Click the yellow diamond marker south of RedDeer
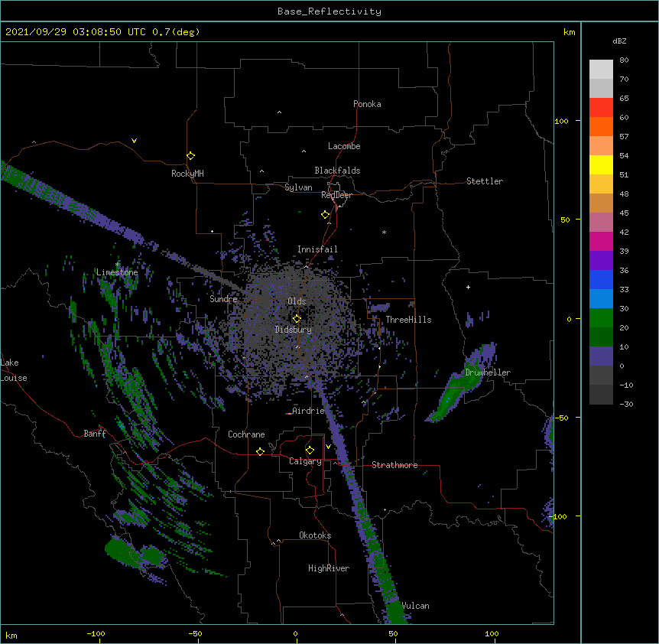The image size is (659, 644). point(326,215)
